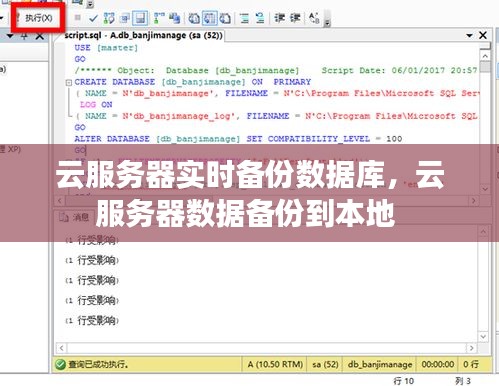Click the messages pane horizontal scrollbar

pos(266,348)
